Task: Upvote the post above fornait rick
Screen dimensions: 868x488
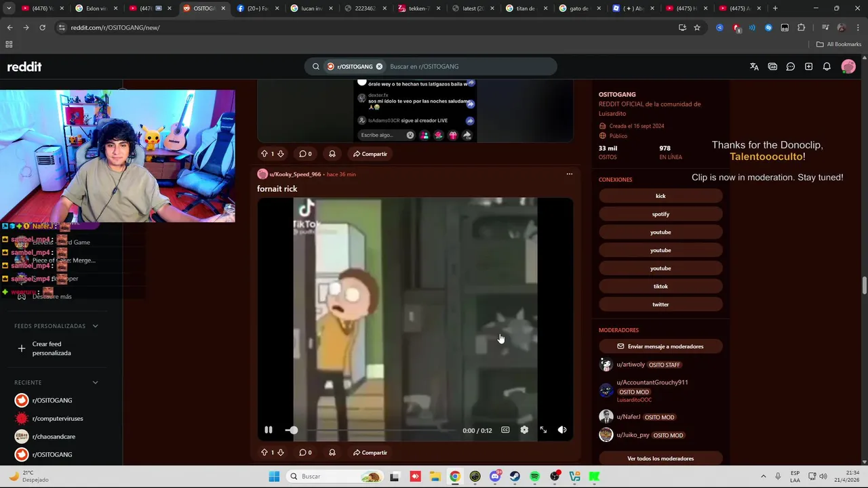Action: point(264,154)
